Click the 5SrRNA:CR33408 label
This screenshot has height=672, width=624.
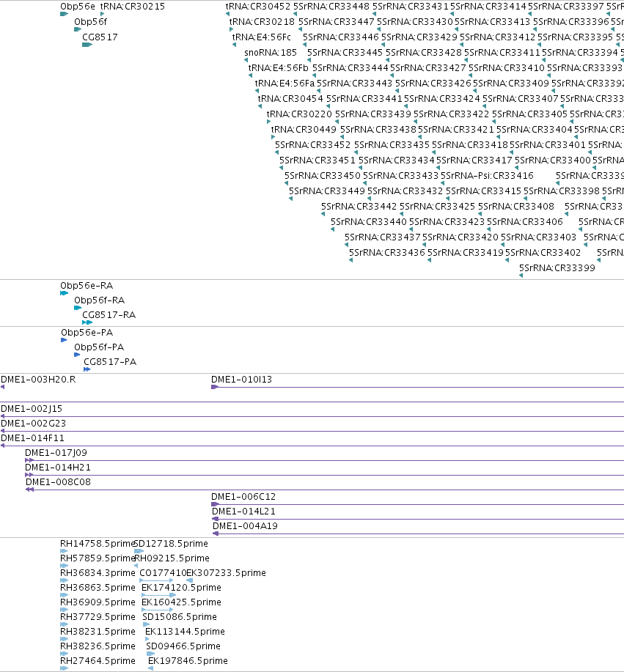[x=516, y=207]
